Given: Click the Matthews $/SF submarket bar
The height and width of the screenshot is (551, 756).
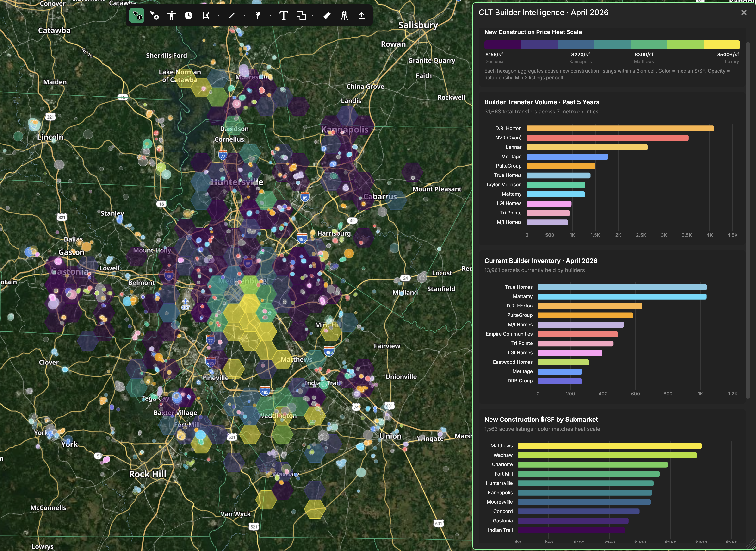Looking at the screenshot, I should (610, 446).
